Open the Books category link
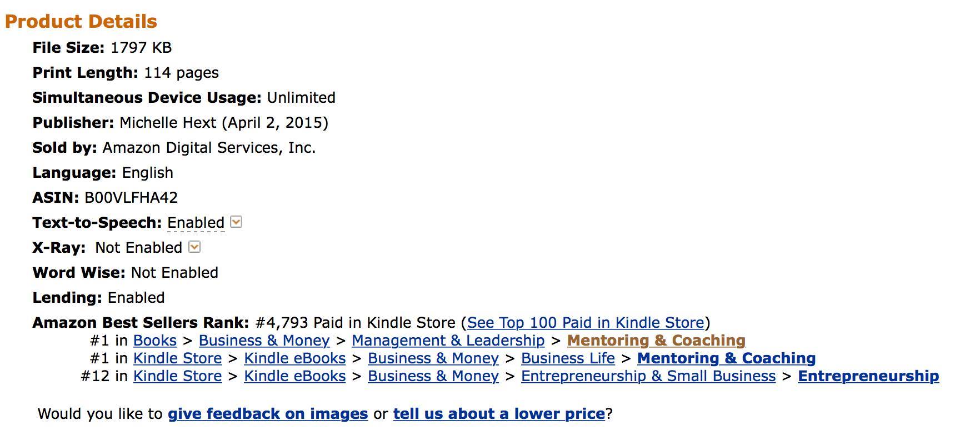Image resolution: width=980 pixels, height=440 pixels. 155,341
